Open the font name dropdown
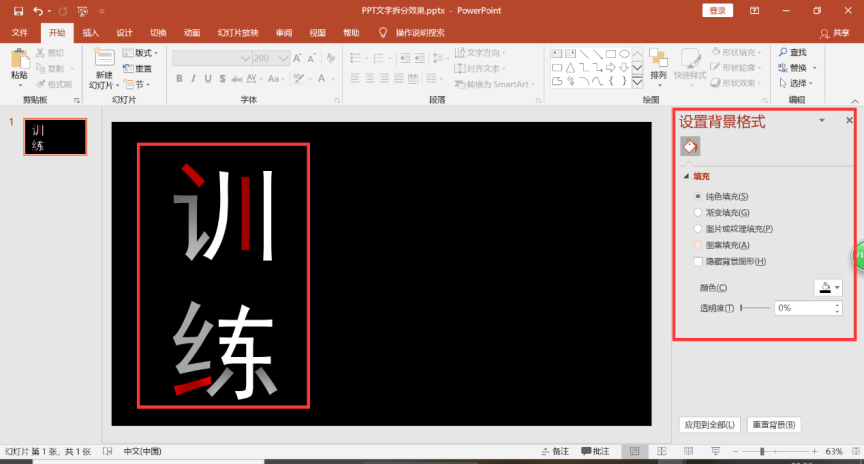The height and width of the screenshot is (464, 864). pos(245,58)
